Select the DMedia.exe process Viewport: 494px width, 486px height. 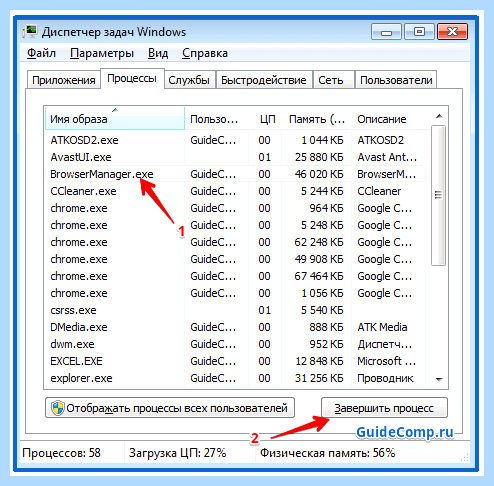click(235, 327)
